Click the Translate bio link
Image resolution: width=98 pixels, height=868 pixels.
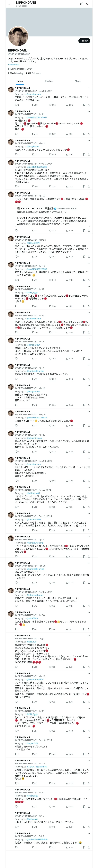[x=14, y=64]
